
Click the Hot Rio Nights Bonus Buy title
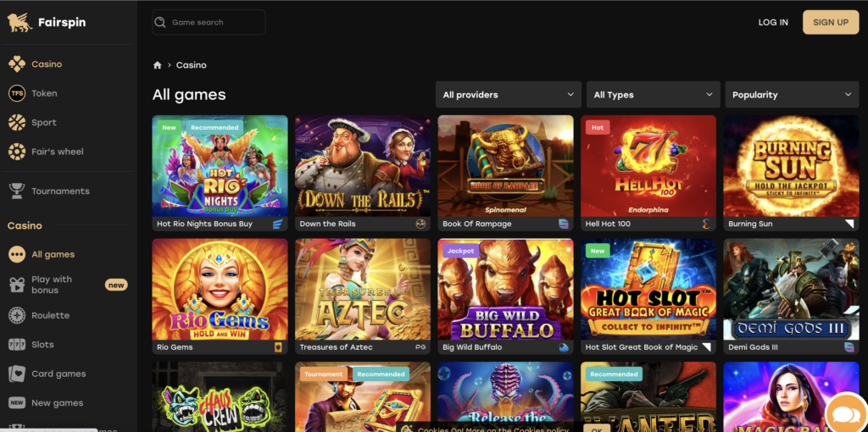click(x=205, y=224)
